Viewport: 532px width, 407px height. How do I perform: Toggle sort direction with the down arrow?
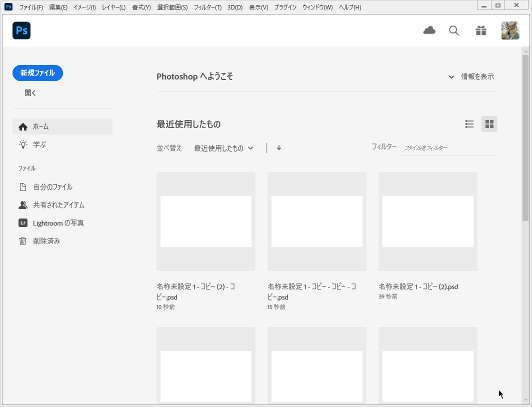278,148
